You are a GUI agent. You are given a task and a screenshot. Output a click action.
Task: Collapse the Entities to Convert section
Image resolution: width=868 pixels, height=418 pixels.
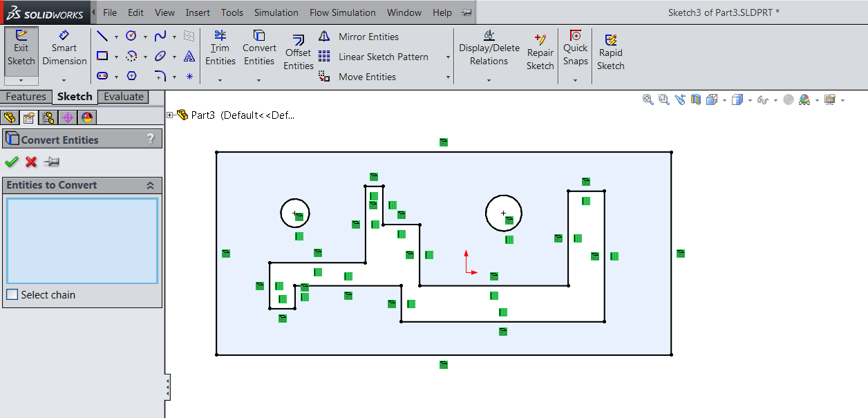[x=150, y=185]
